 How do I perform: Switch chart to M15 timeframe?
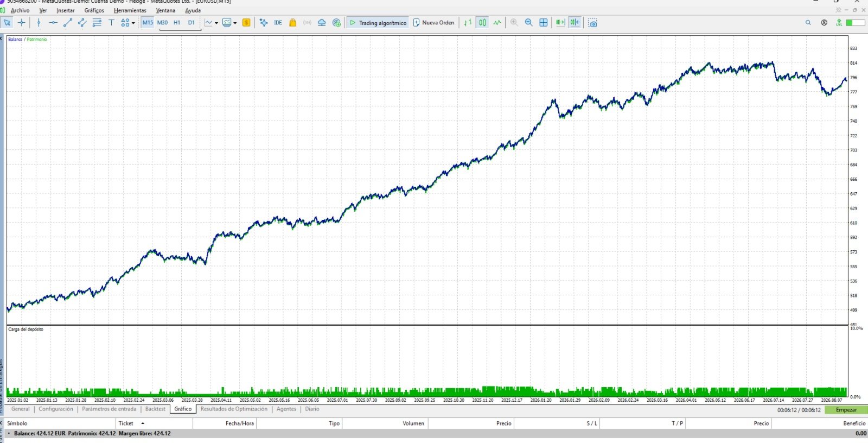(148, 23)
